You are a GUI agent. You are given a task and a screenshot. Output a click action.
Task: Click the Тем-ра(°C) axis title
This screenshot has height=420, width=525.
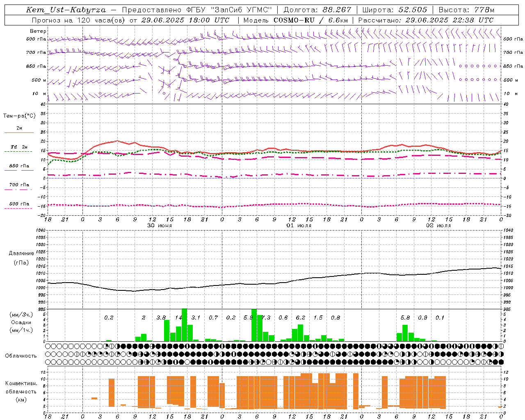click(x=19, y=116)
